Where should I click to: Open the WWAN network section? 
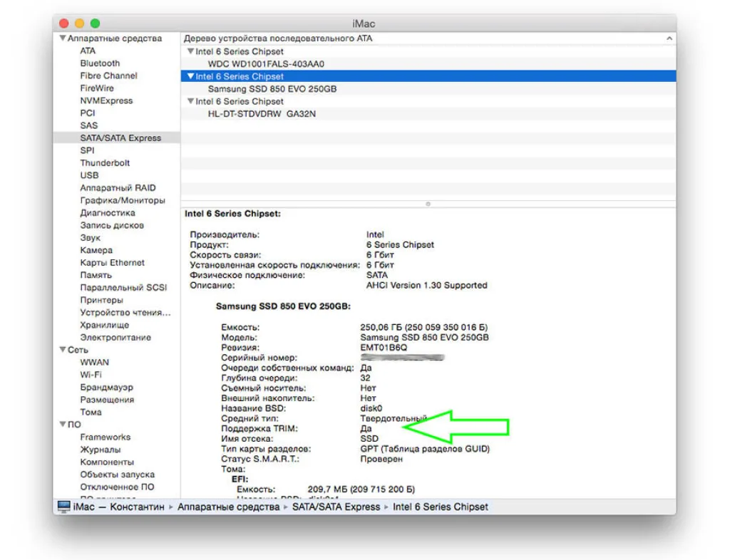coord(95,363)
